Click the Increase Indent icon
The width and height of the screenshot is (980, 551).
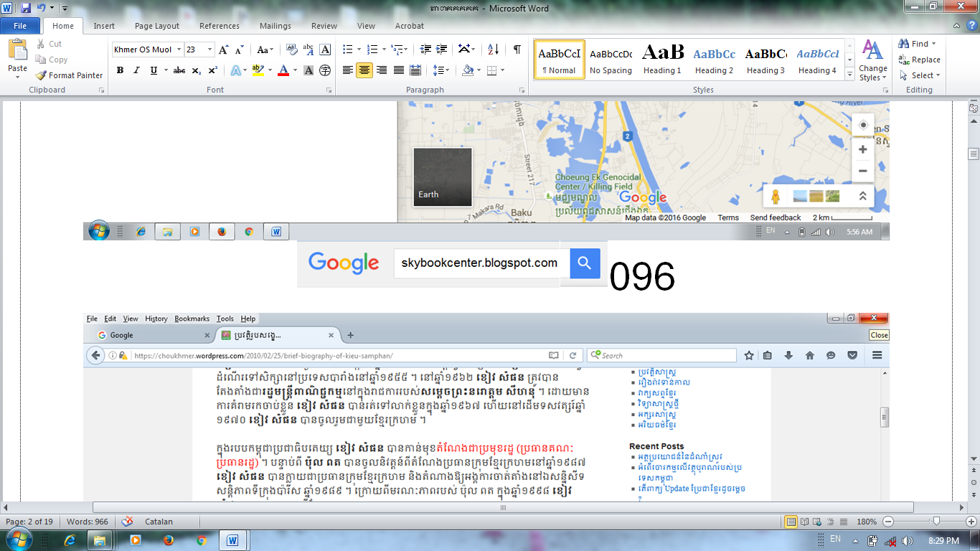coord(442,50)
